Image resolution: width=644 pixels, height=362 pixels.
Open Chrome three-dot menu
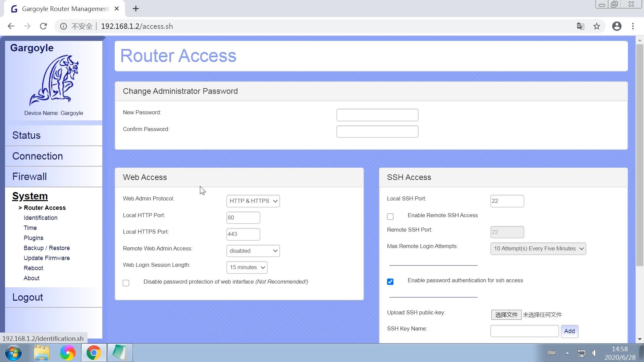633,26
